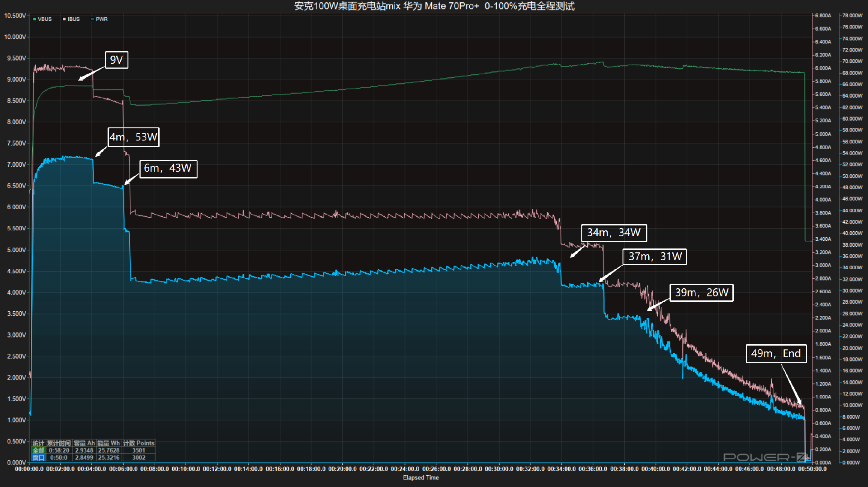Select the blue 窗口 statistics row label
This screenshot has height=487, width=868.
[38, 458]
